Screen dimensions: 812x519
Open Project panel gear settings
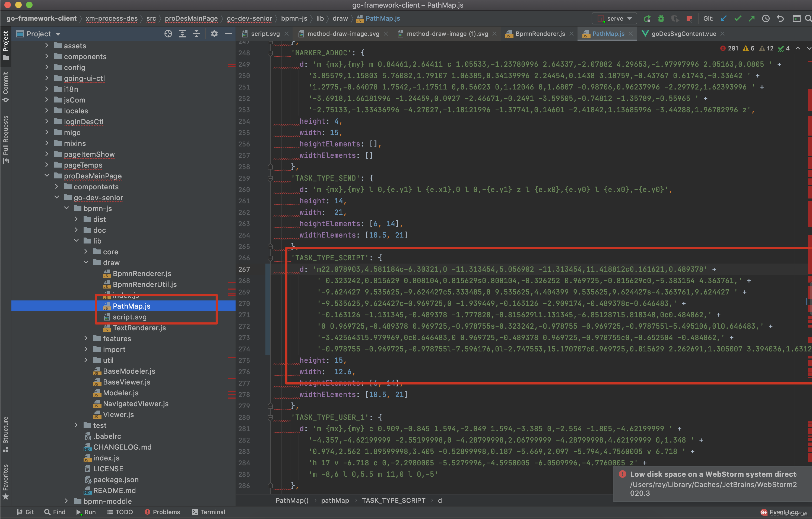[214, 34]
